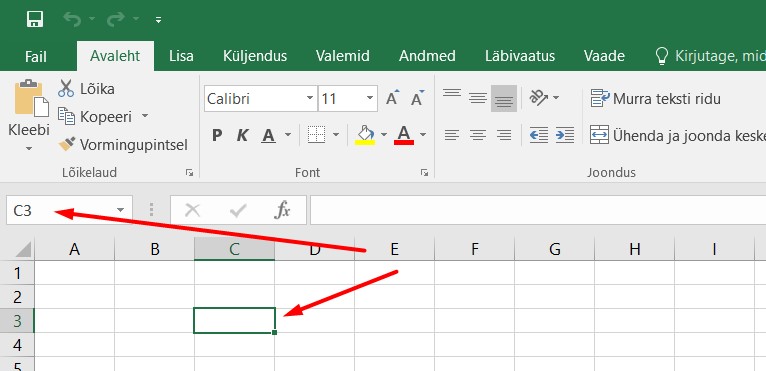766x371 pixels.
Task: Open the borders dropdown arrow
Action: click(x=336, y=134)
